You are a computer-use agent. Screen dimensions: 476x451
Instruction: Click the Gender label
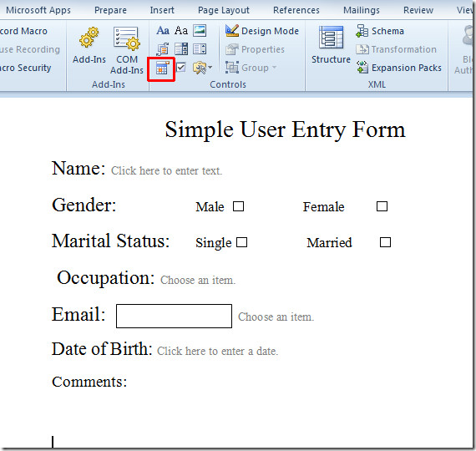pos(84,205)
